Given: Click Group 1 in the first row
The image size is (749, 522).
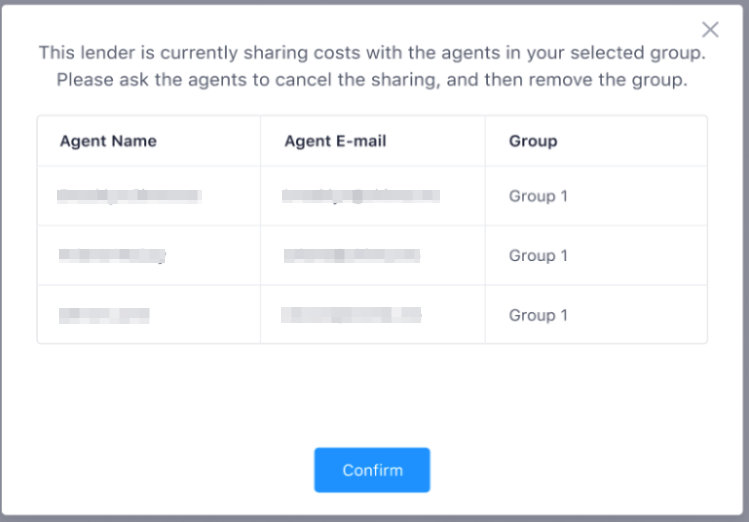Looking at the screenshot, I should point(538,196).
